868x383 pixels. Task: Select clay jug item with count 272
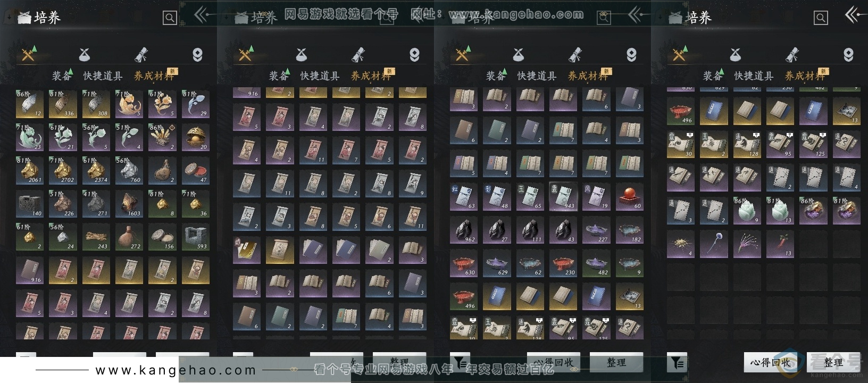click(x=129, y=237)
